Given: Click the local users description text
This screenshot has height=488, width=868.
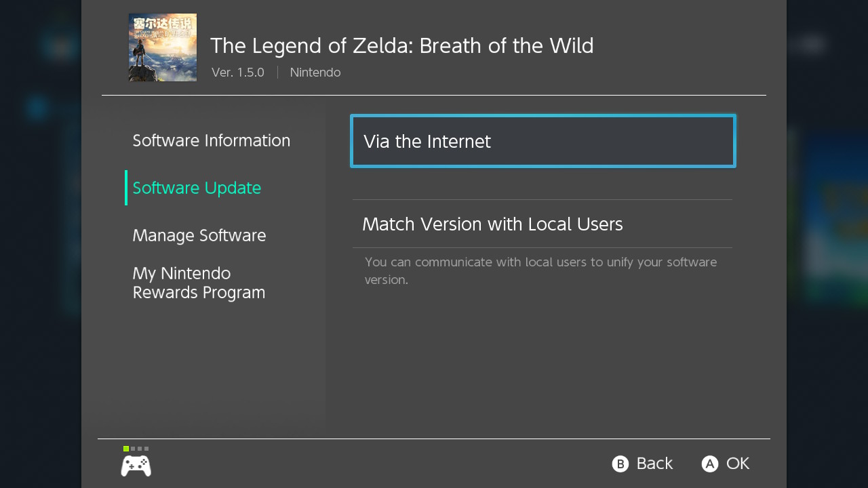Looking at the screenshot, I should point(540,270).
